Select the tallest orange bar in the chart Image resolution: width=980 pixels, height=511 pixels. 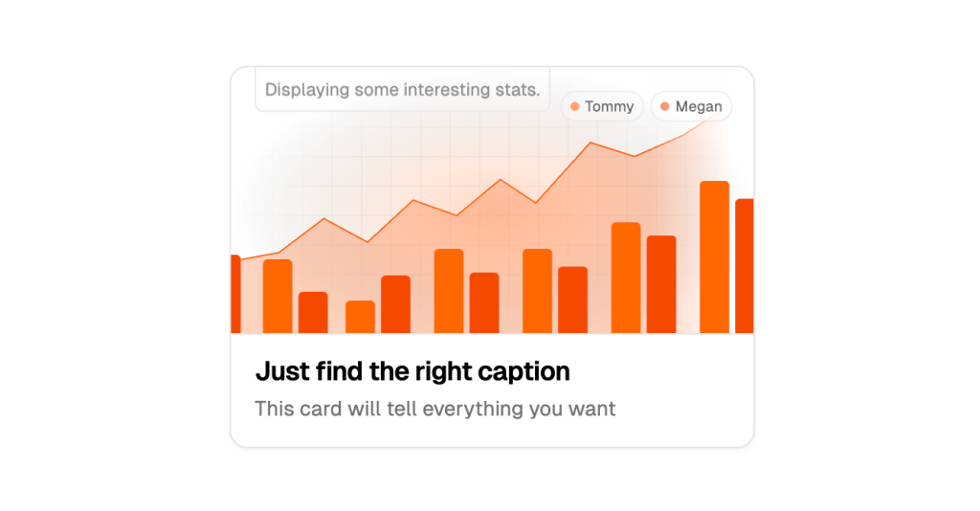(714, 256)
